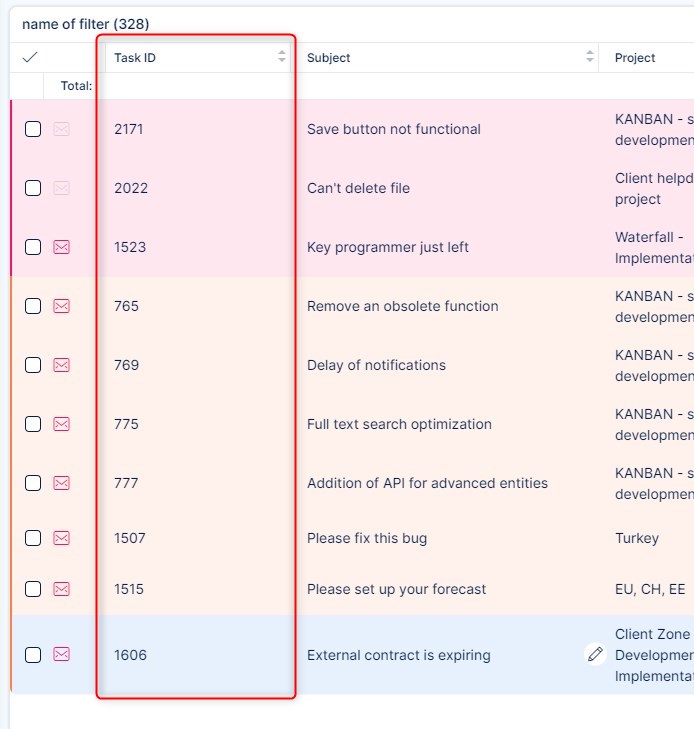Open the task "Save button not functional"
Viewport: 694px width, 729px height.
pyautogui.click(x=393, y=129)
